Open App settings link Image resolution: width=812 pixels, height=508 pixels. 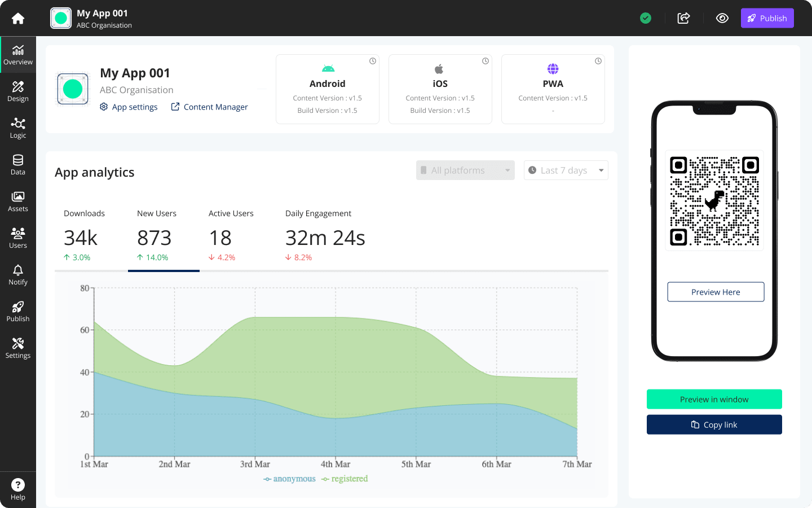point(129,107)
